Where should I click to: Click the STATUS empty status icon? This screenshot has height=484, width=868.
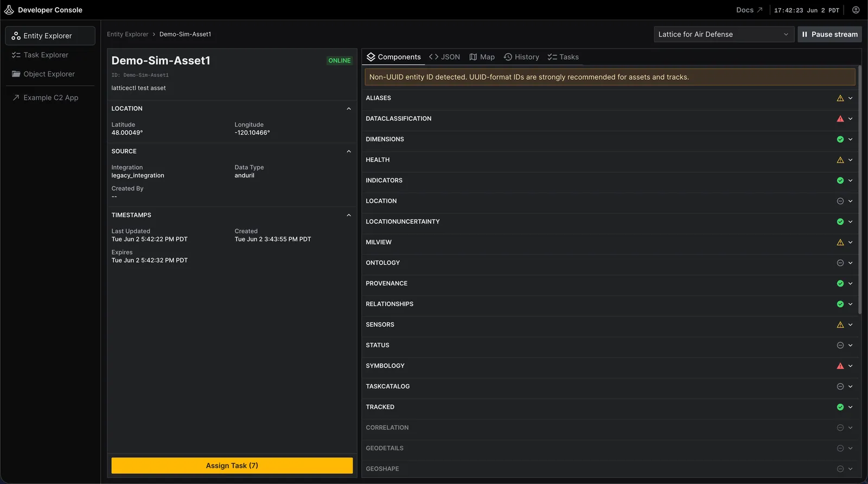click(840, 346)
